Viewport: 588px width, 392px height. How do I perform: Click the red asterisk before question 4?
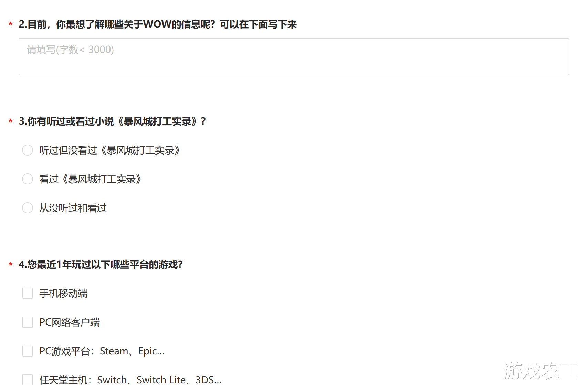(x=11, y=265)
